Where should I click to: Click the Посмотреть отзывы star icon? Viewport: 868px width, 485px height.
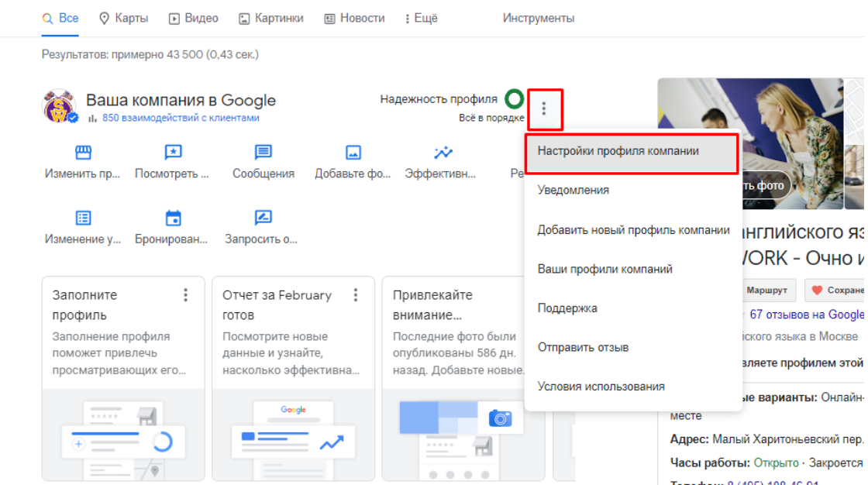173,152
